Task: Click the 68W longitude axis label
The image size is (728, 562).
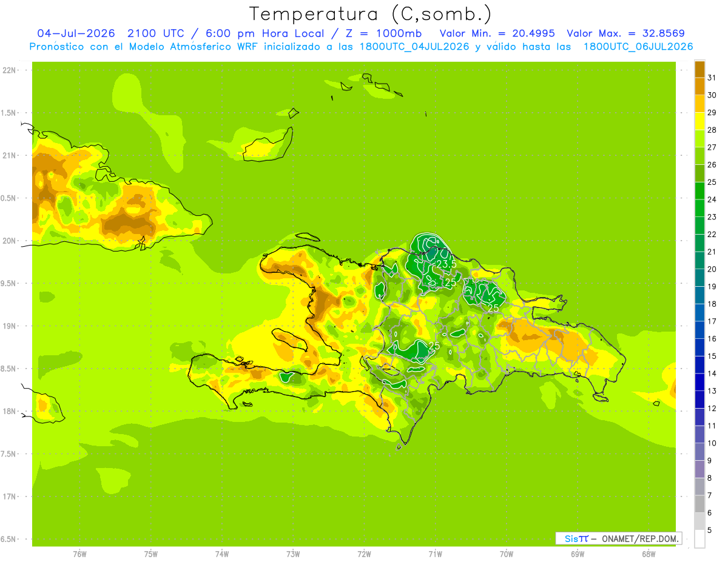Action: (649, 554)
